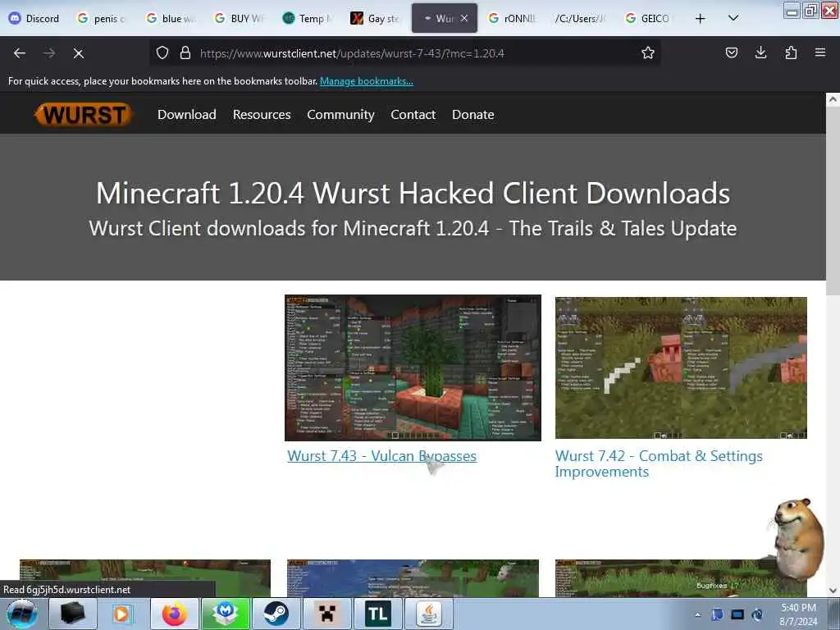This screenshot has height=630, width=840.
Task: Click the scrollbar down arrow
Action: pos(833,591)
